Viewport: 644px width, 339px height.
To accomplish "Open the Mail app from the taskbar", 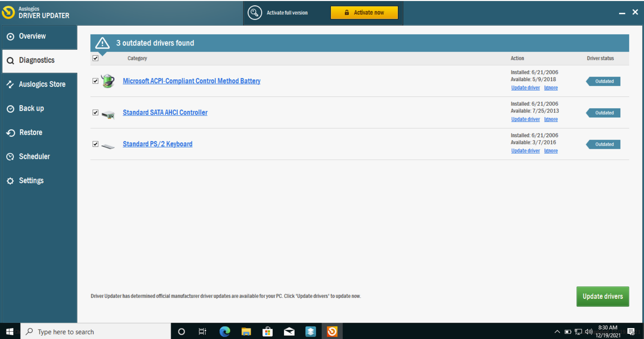I will pyautogui.click(x=289, y=331).
